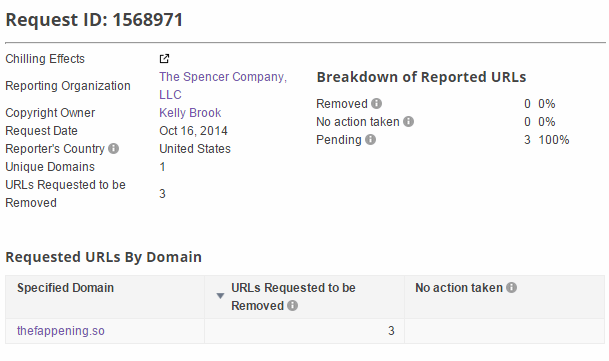Click the Oct 16, 2014 request date

193,131
